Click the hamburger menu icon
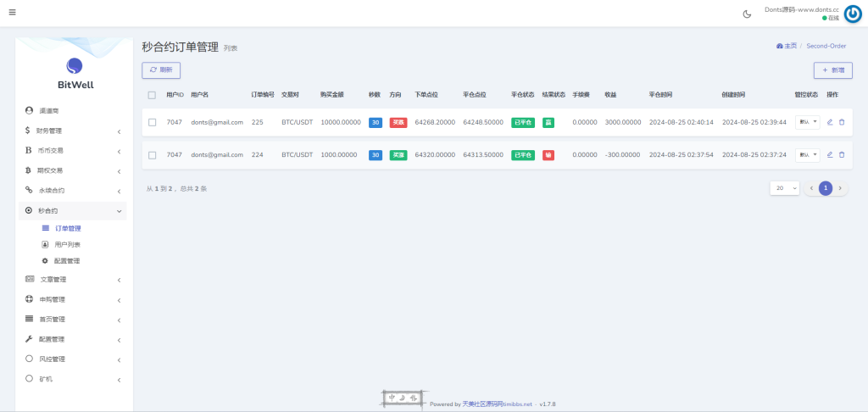 (12, 13)
